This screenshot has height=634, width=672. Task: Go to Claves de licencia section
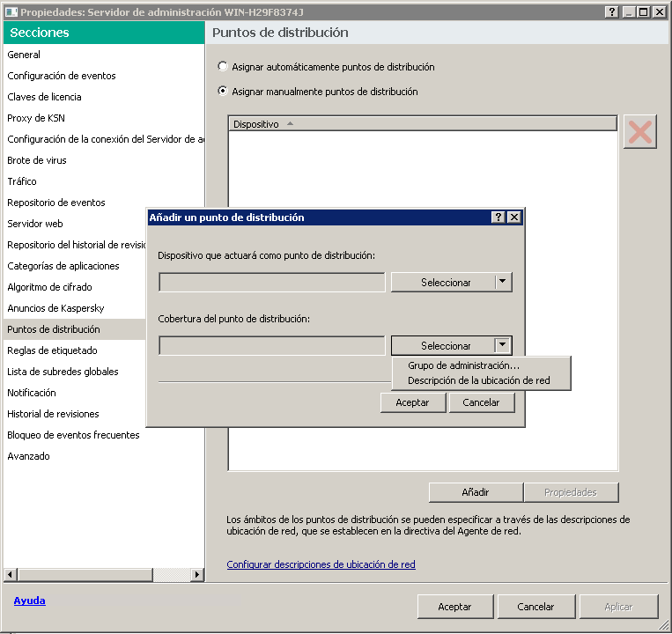click(x=44, y=97)
